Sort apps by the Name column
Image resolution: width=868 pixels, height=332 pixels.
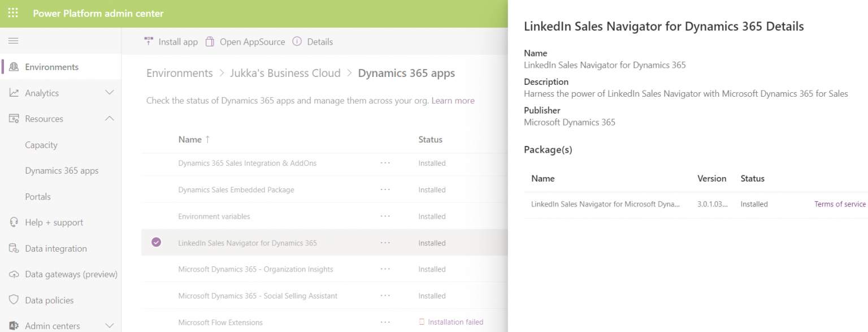pos(194,139)
